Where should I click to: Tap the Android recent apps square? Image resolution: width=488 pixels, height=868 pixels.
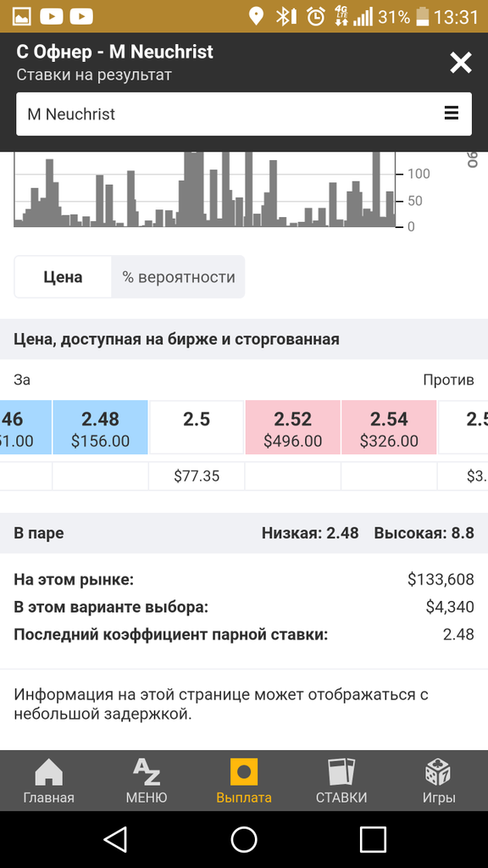tap(373, 839)
